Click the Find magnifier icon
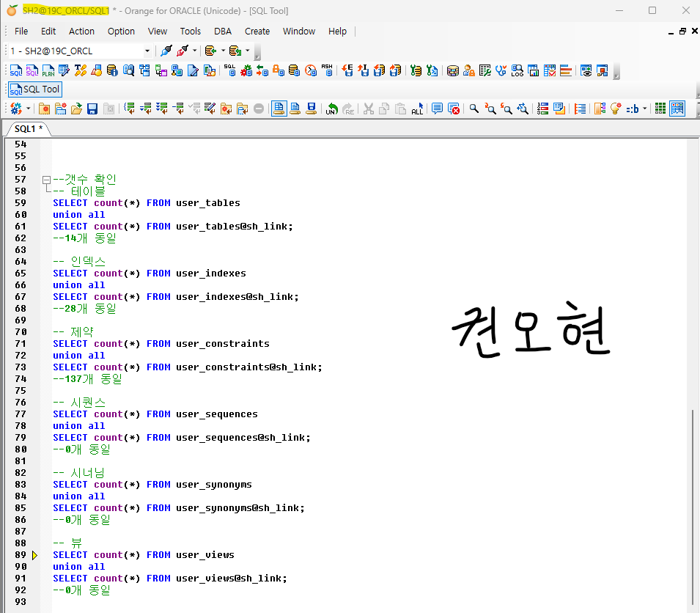 474,109
